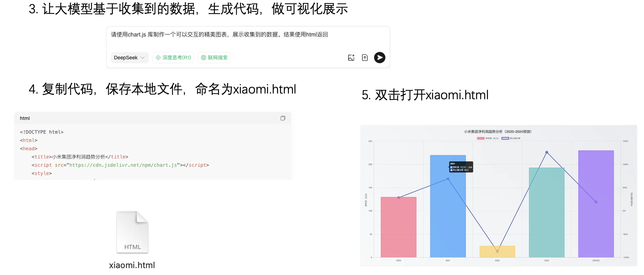This screenshot has width=644, height=275.
Task: Open the DeepSeek model selector dropdown
Action: [130, 57]
